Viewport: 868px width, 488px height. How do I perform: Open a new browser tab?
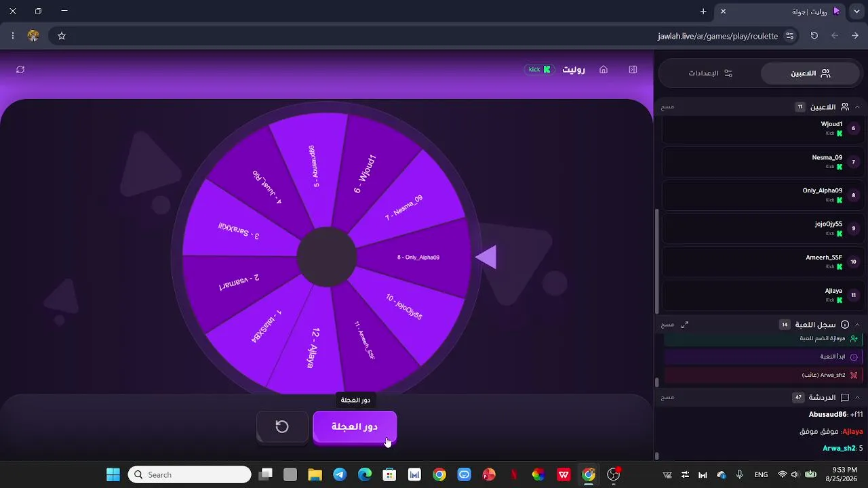point(703,12)
